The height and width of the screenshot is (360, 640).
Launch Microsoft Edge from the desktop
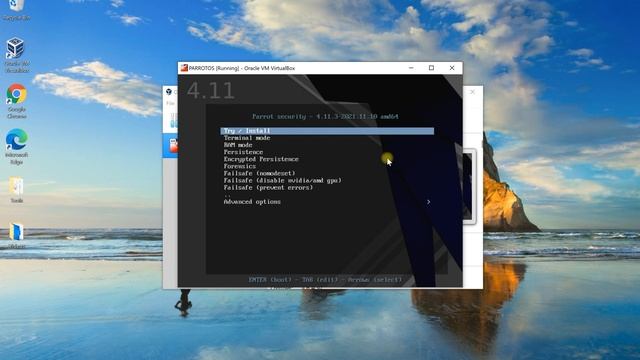17,147
